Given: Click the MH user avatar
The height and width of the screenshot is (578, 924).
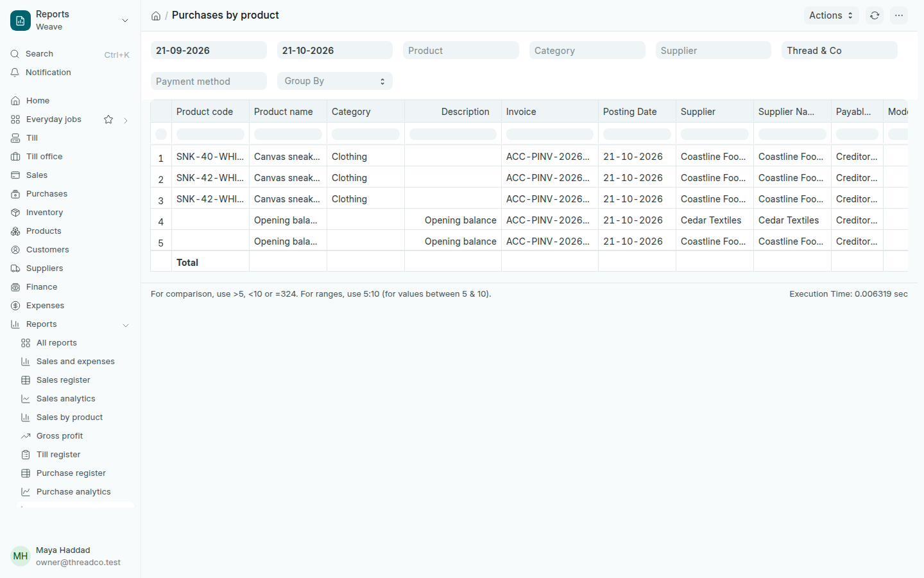Looking at the screenshot, I should pos(21,556).
